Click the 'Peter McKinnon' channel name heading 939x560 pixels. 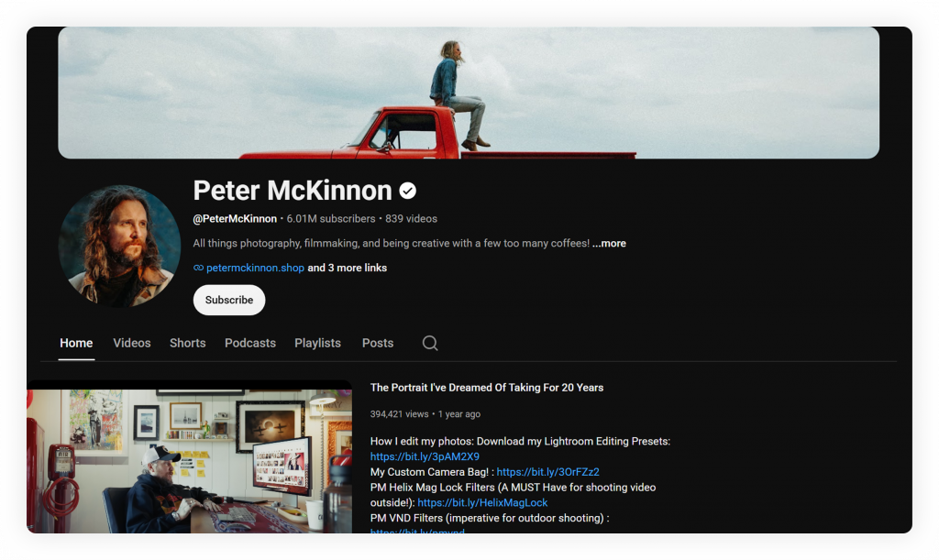(293, 191)
